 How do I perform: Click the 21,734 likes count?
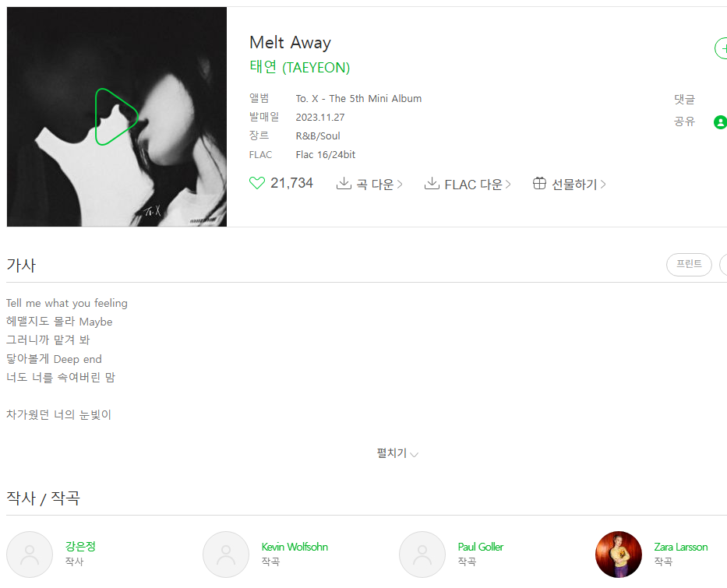coord(291,183)
